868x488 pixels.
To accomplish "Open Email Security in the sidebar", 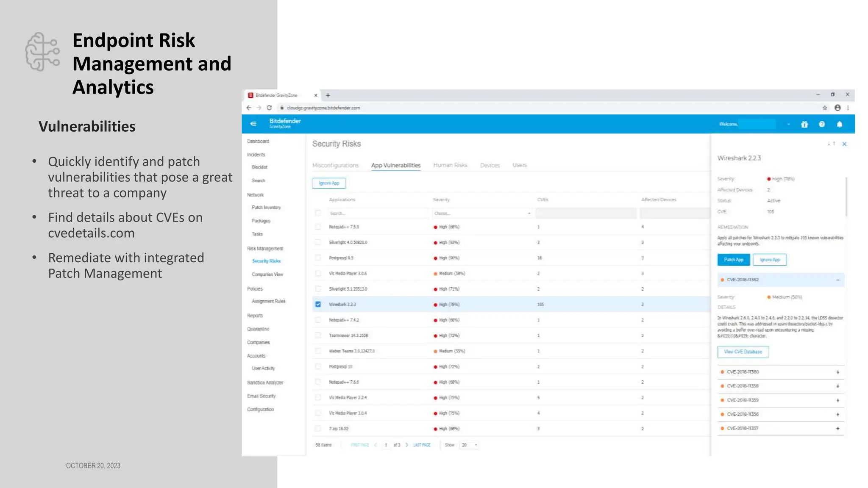I will 261,396.
